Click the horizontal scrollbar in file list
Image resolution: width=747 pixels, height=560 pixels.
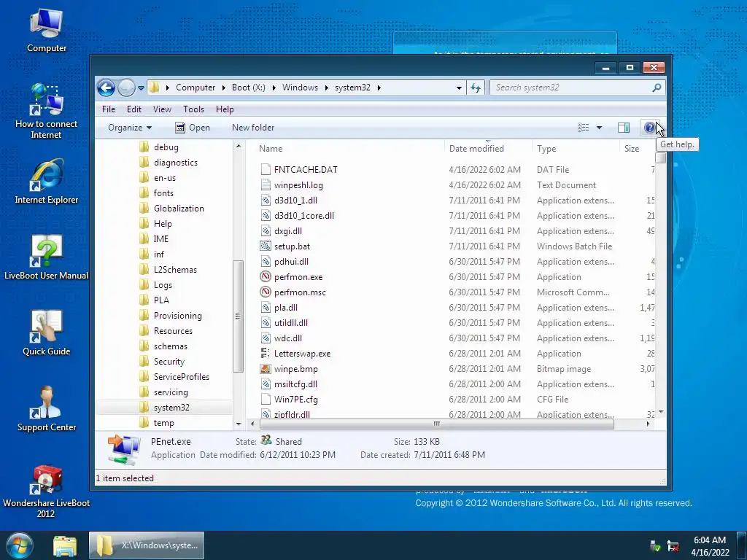[436, 424]
